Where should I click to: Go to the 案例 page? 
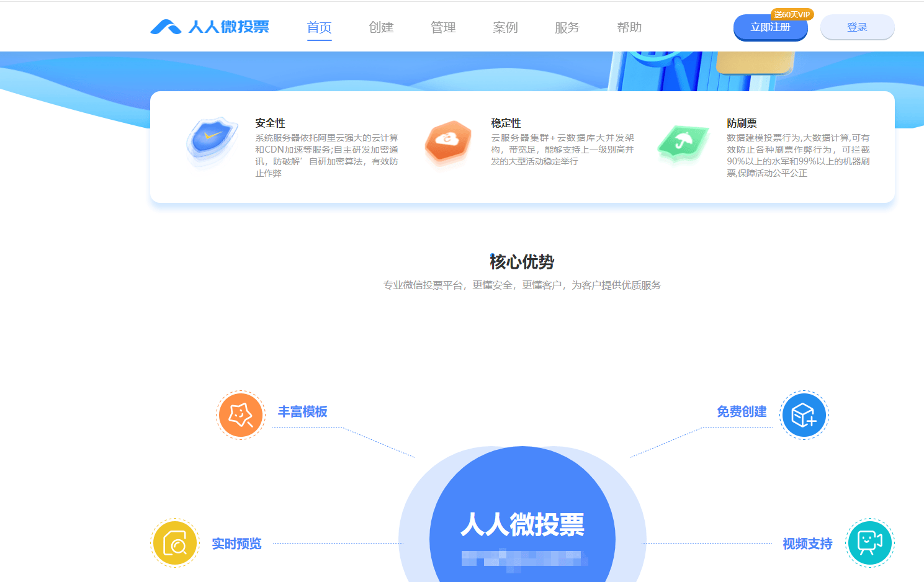[x=506, y=27]
